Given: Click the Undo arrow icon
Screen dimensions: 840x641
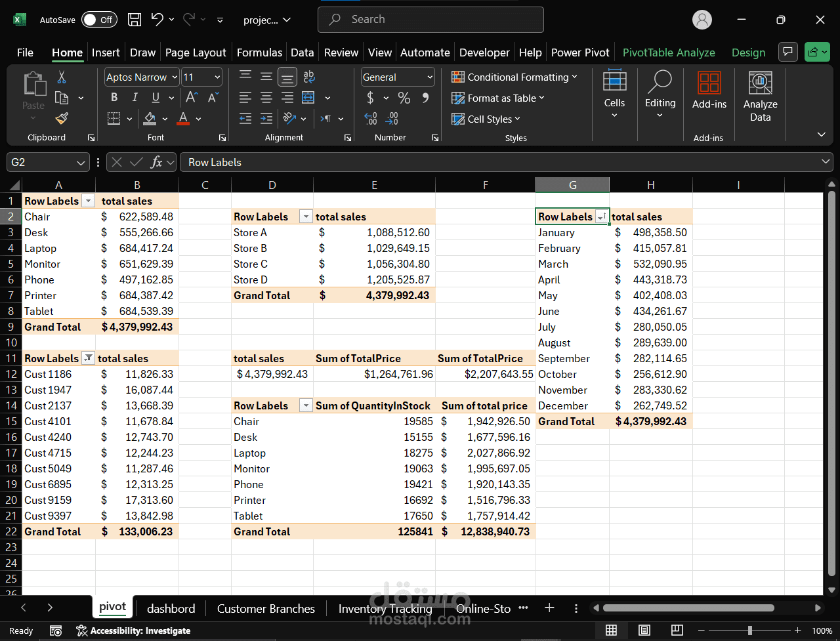Looking at the screenshot, I should tap(157, 20).
